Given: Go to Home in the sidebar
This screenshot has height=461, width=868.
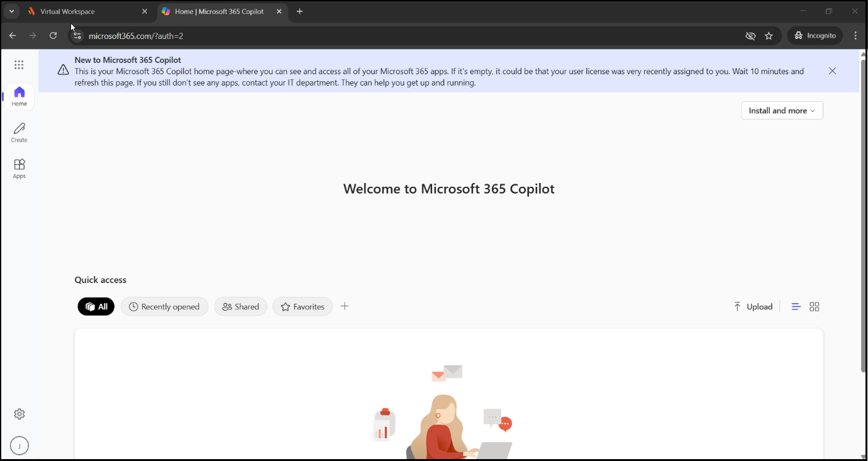Looking at the screenshot, I should [x=19, y=97].
